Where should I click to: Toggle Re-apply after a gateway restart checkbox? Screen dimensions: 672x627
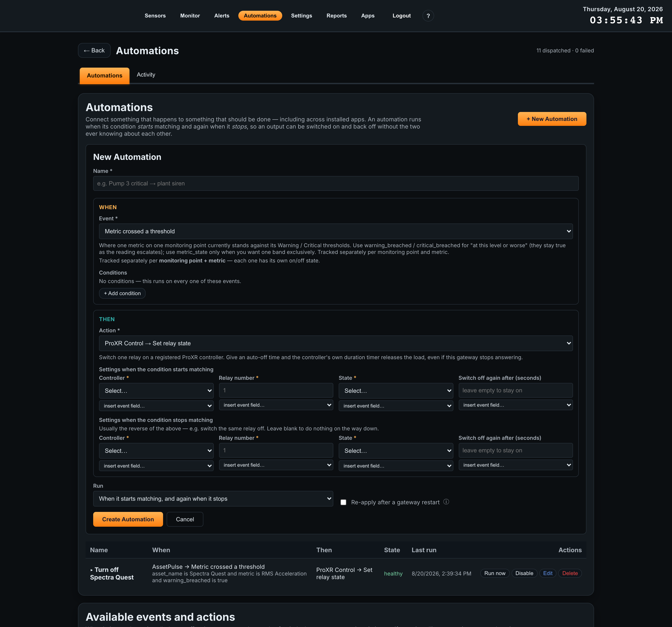pos(343,502)
